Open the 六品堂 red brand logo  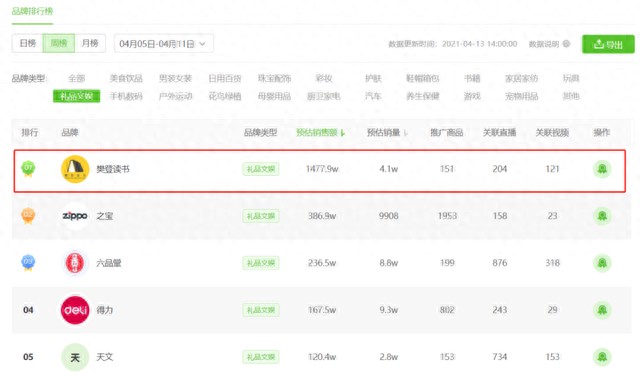[75, 263]
